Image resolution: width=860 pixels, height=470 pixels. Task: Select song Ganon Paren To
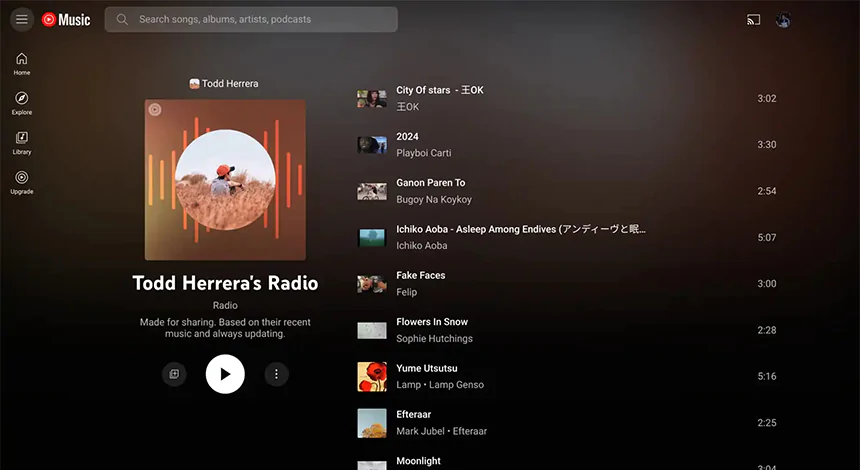(431, 183)
